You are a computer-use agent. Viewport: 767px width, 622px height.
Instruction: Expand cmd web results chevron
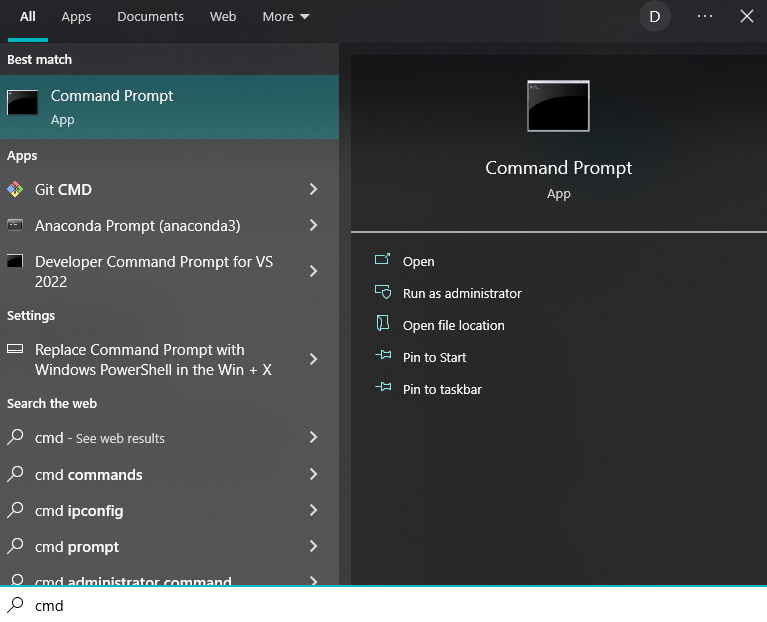coord(314,438)
